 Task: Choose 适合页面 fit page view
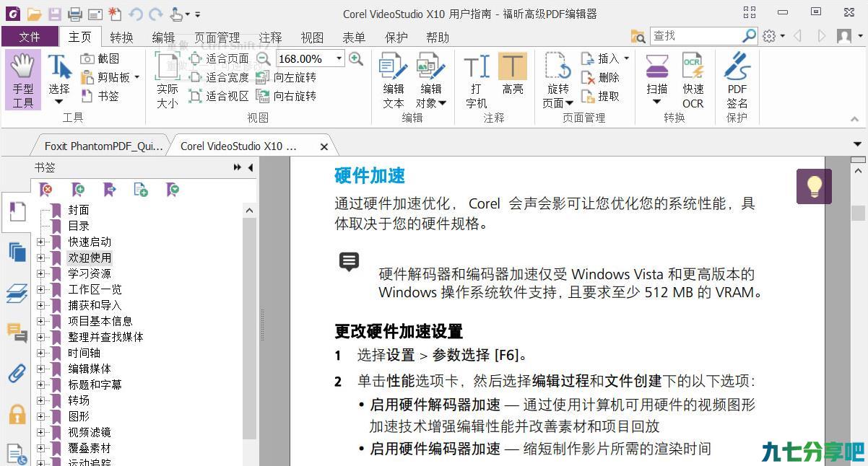219,58
